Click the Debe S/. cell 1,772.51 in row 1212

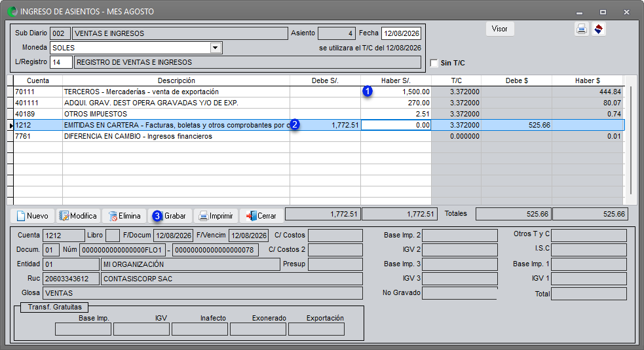[x=326, y=125]
